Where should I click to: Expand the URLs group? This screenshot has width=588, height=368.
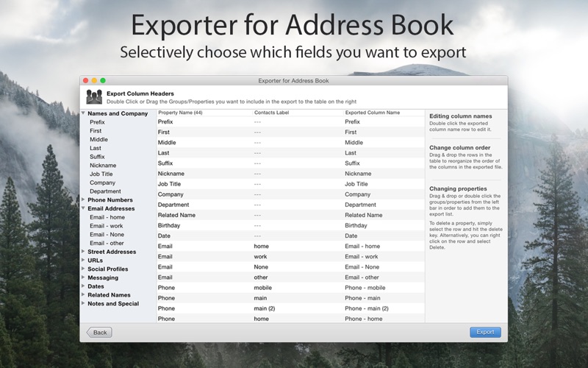83,260
